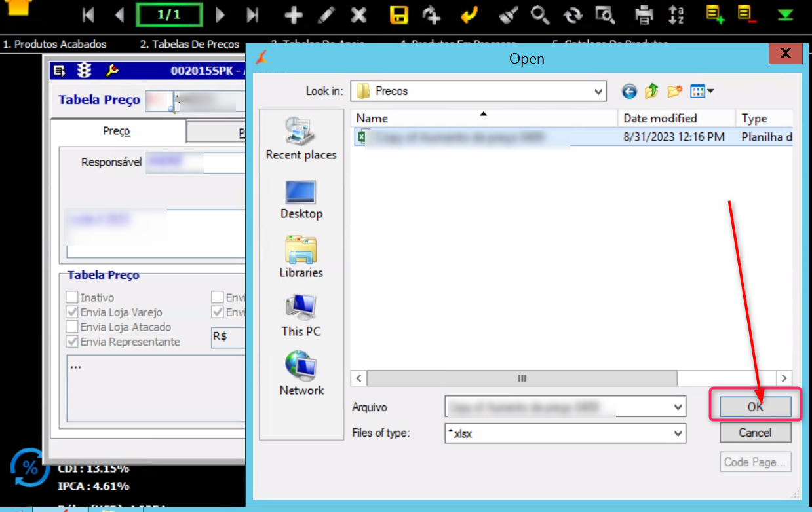Select Desktop in the Open dialog sidebar

[301, 200]
